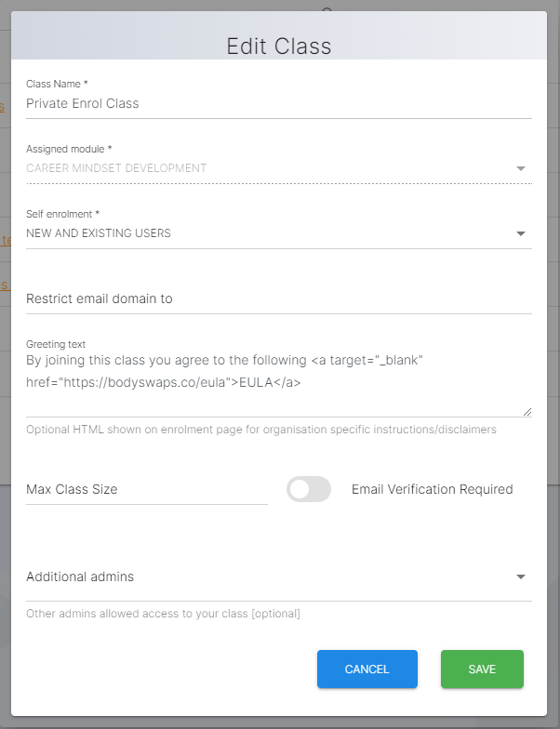Focus the Restrict email domain field
The image size is (560, 729).
tap(278, 298)
